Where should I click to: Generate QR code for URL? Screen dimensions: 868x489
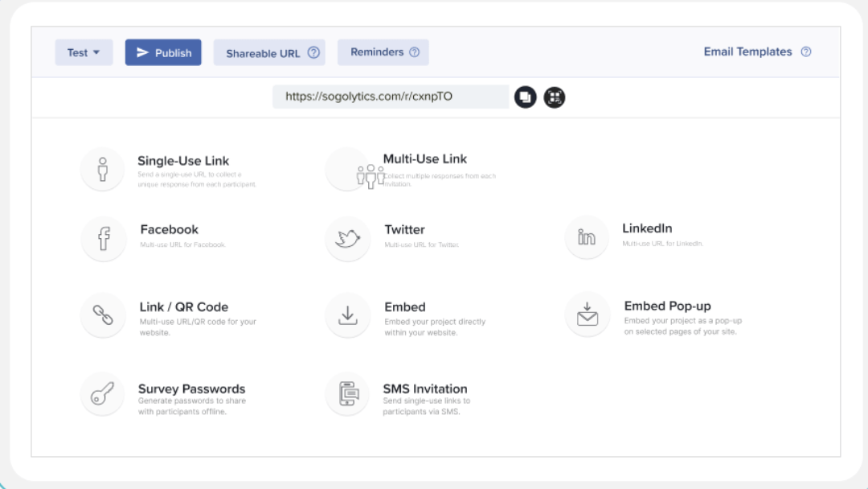[554, 97]
